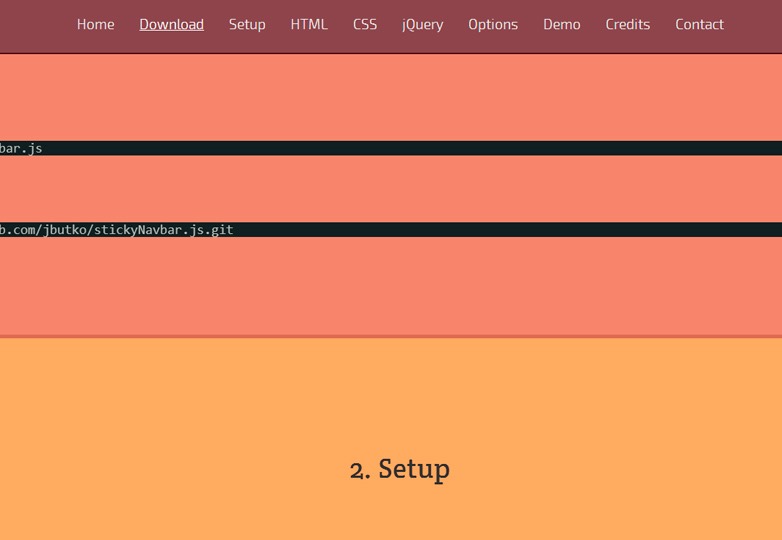The height and width of the screenshot is (540, 782).
Task: Click the Options nav link
Action: click(493, 25)
